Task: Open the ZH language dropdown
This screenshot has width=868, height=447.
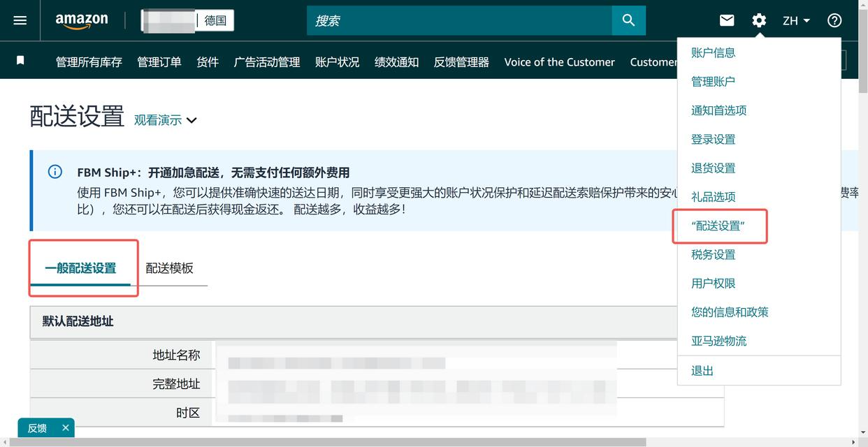Action: pyautogui.click(x=796, y=20)
